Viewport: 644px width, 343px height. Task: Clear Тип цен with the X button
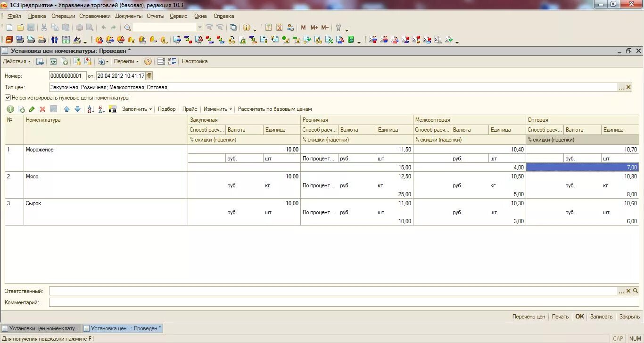click(x=628, y=87)
